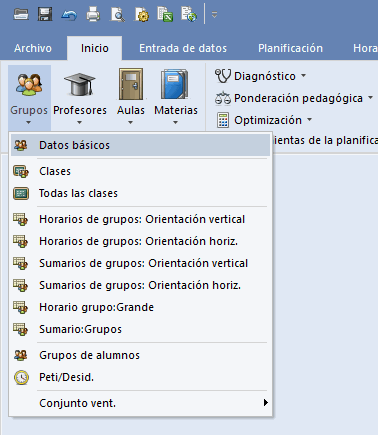Open Todas las clases menu entry
The height and width of the screenshot is (435, 378).
point(140,193)
